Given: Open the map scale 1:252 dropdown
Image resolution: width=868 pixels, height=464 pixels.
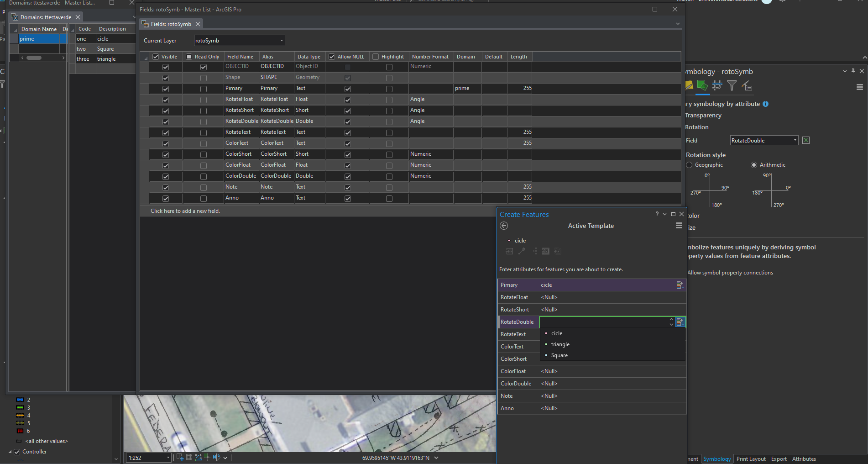Looking at the screenshot, I should pos(168,458).
